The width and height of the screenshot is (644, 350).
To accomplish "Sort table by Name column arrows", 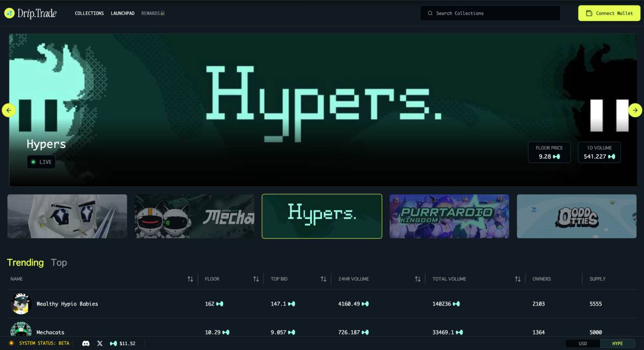I will [x=190, y=279].
